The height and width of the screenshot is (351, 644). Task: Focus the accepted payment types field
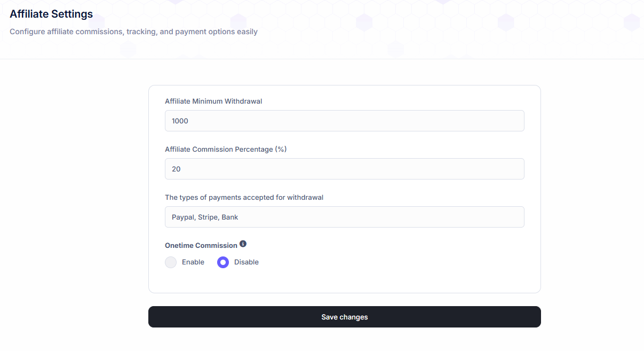pyautogui.click(x=344, y=217)
